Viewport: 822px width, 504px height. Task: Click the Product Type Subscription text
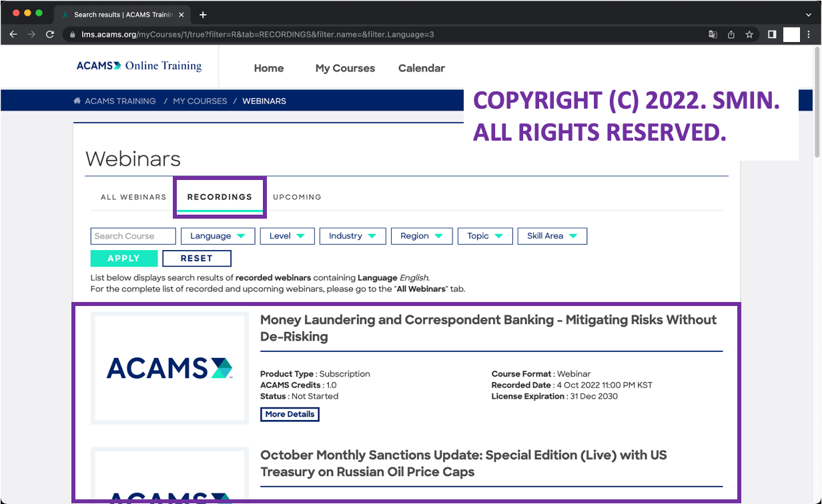point(315,374)
